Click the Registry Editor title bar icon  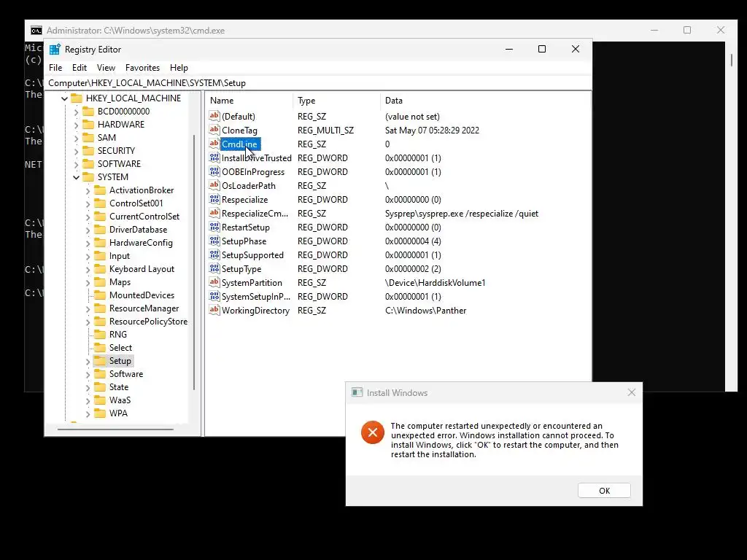coord(55,49)
